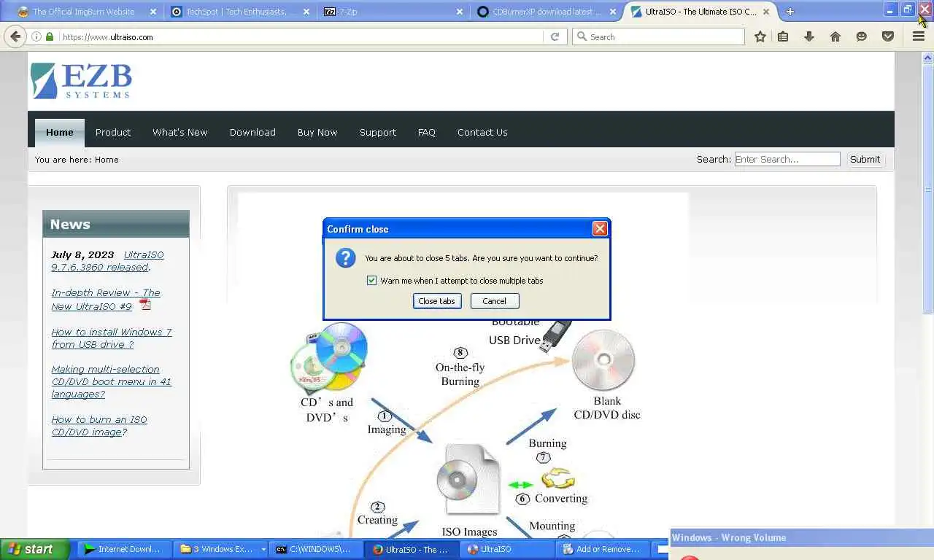Switch to Internet Download taskbar item

[x=124, y=549]
